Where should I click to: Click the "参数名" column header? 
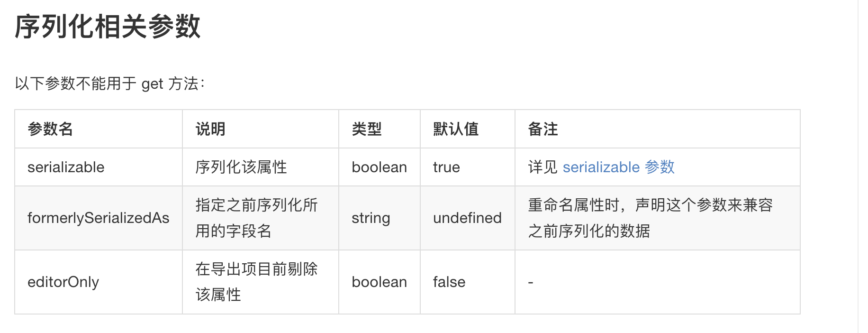[50, 129]
